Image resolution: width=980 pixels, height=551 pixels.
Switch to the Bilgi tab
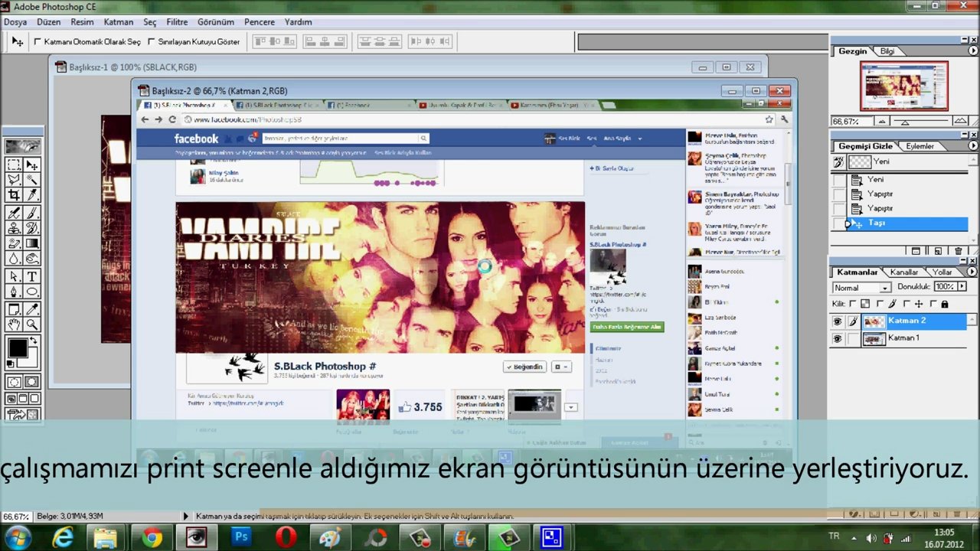click(x=887, y=51)
